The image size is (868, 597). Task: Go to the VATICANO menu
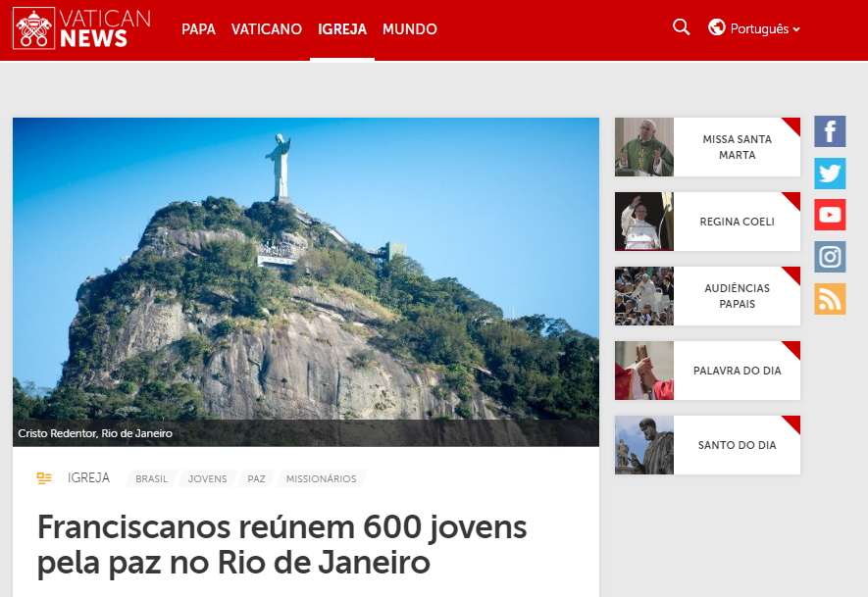point(266,29)
